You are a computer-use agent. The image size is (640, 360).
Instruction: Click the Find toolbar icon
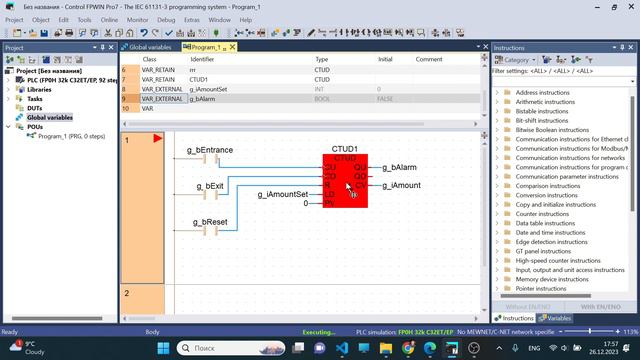click(82, 33)
